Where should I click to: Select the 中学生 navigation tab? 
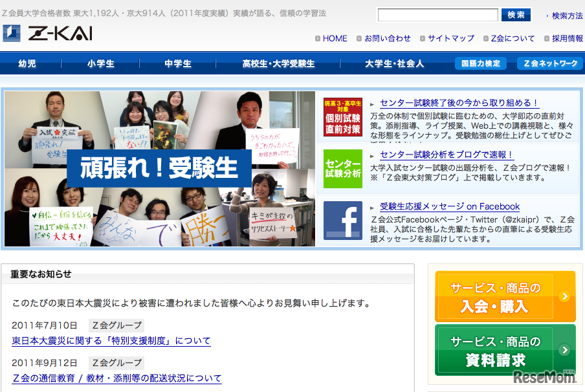178,63
